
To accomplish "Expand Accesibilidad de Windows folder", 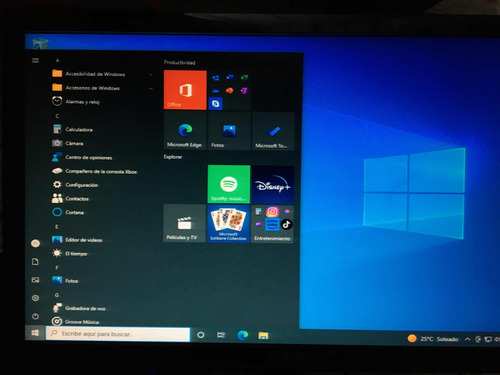I will [x=102, y=74].
